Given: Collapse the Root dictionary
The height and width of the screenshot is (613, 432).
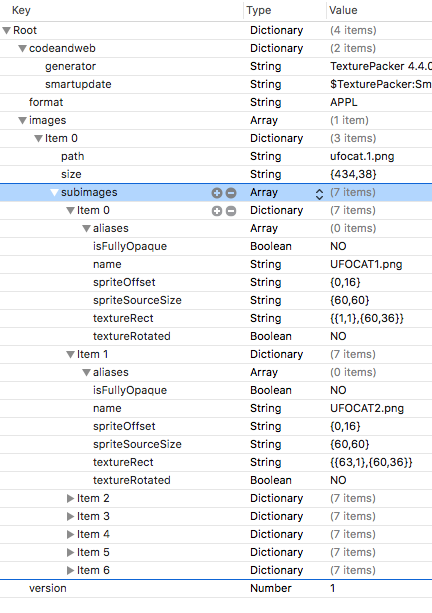Looking at the screenshot, I should pos(7,30).
